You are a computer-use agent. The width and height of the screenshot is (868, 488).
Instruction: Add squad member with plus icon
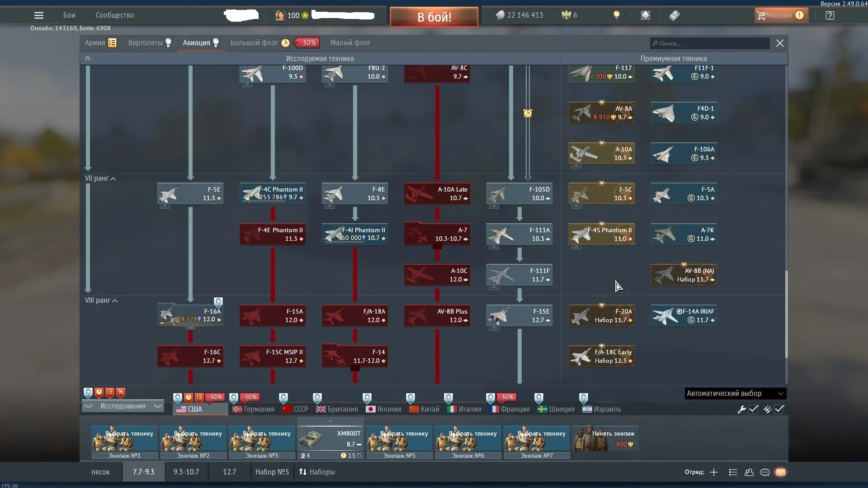coord(714,472)
